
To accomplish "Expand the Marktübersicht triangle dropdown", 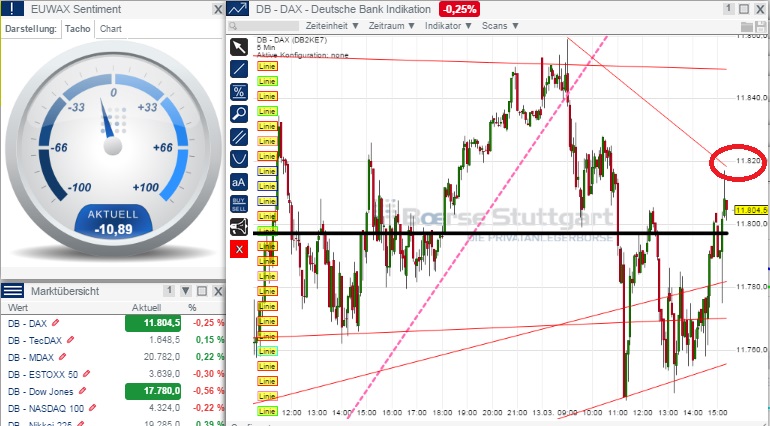I will (x=186, y=291).
